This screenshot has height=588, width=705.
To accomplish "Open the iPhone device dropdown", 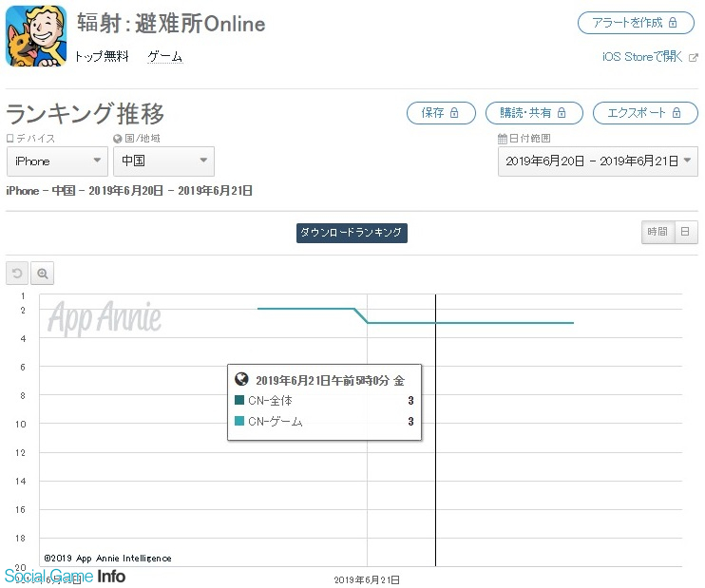I will [57, 161].
